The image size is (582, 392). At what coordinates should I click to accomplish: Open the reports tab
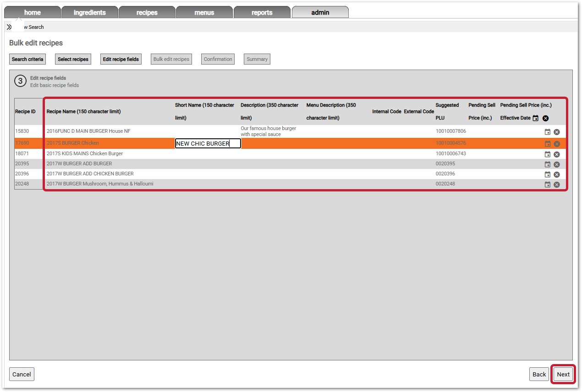(x=262, y=12)
